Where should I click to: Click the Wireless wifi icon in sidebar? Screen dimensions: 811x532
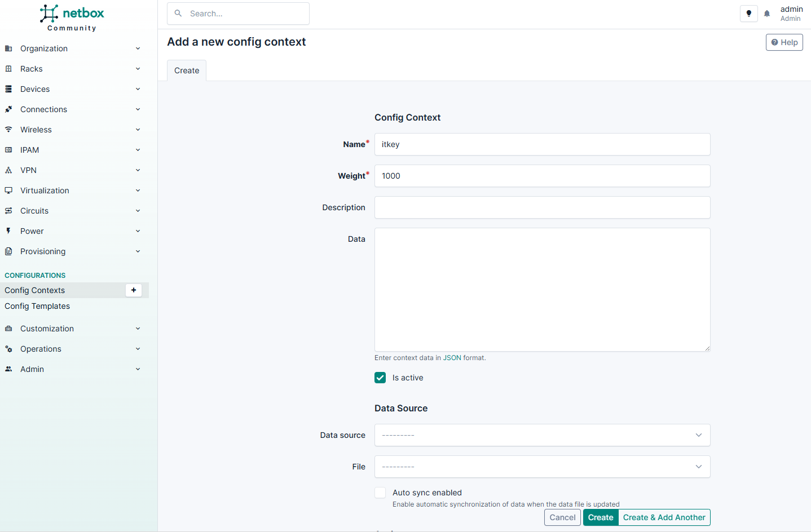[8, 130]
